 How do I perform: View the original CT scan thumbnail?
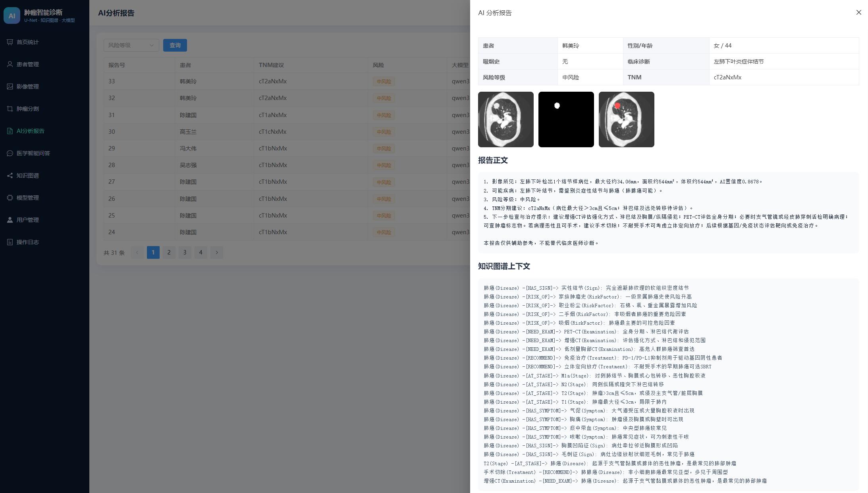click(x=506, y=119)
